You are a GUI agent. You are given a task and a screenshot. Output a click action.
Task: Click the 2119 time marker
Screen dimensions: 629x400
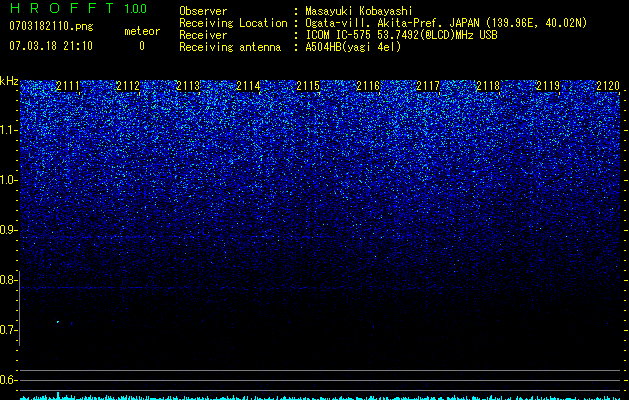[548, 85]
